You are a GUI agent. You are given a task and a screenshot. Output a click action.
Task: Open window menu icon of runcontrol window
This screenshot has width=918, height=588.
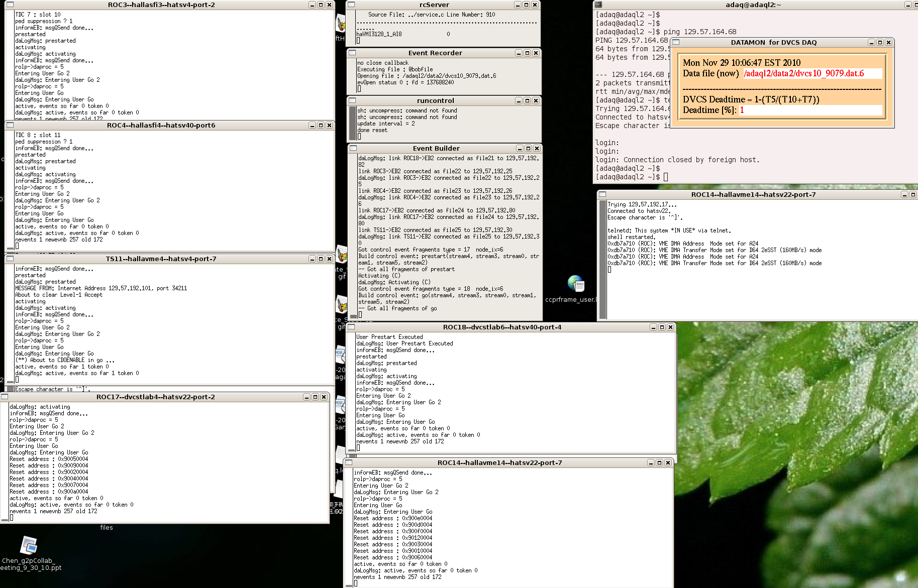pyautogui.click(x=352, y=100)
